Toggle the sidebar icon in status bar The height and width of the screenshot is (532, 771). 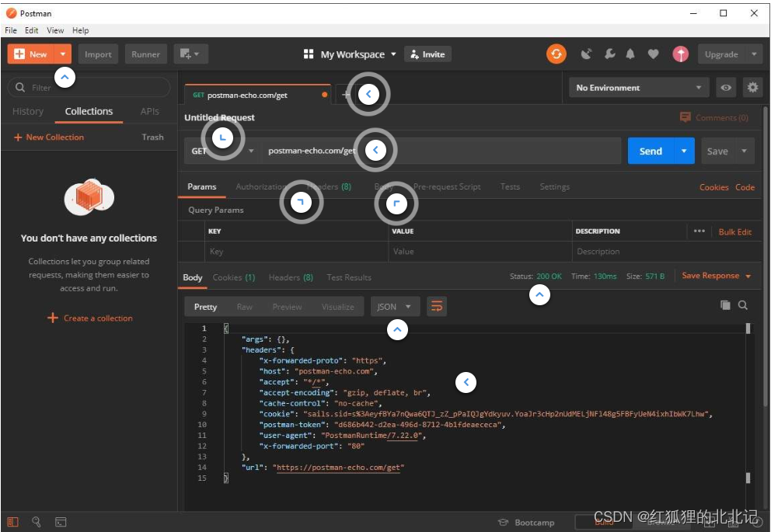12,522
